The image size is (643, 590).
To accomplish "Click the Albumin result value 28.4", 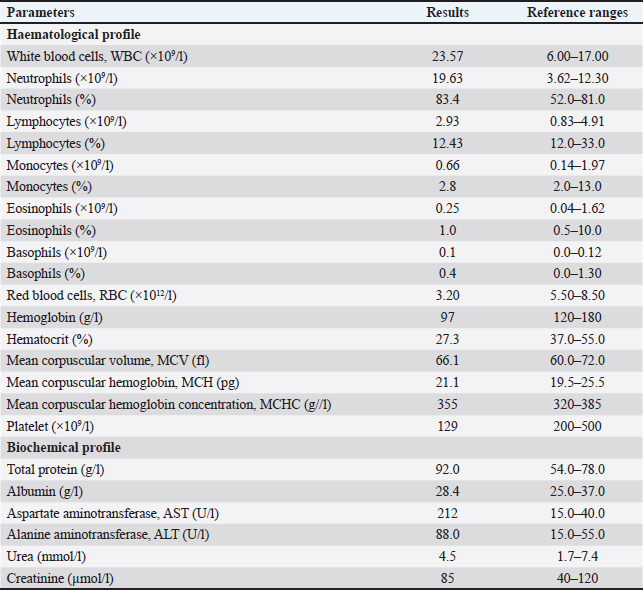I will click(x=448, y=490).
